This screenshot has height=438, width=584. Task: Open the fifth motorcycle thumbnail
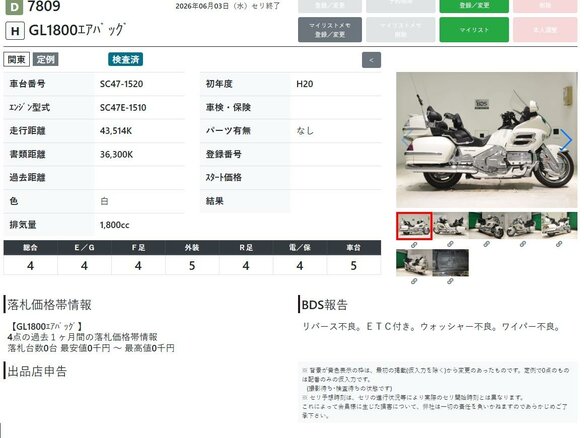pyautogui.click(x=559, y=226)
